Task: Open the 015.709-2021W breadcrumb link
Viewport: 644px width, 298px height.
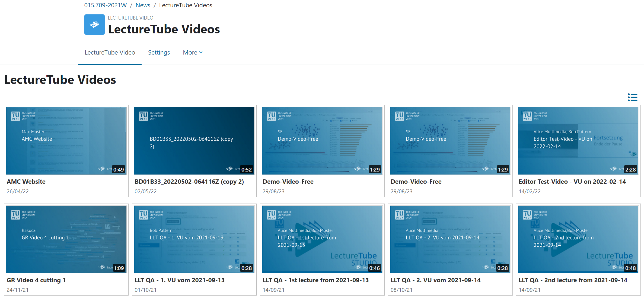Action: [x=105, y=5]
